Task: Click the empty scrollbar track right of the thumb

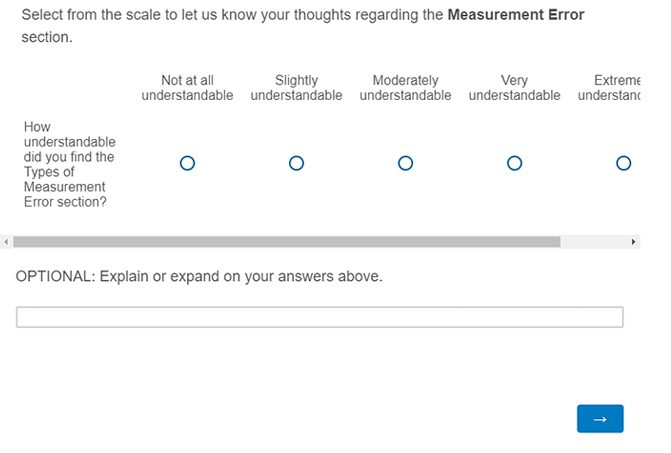Action: pyautogui.click(x=593, y=242)
